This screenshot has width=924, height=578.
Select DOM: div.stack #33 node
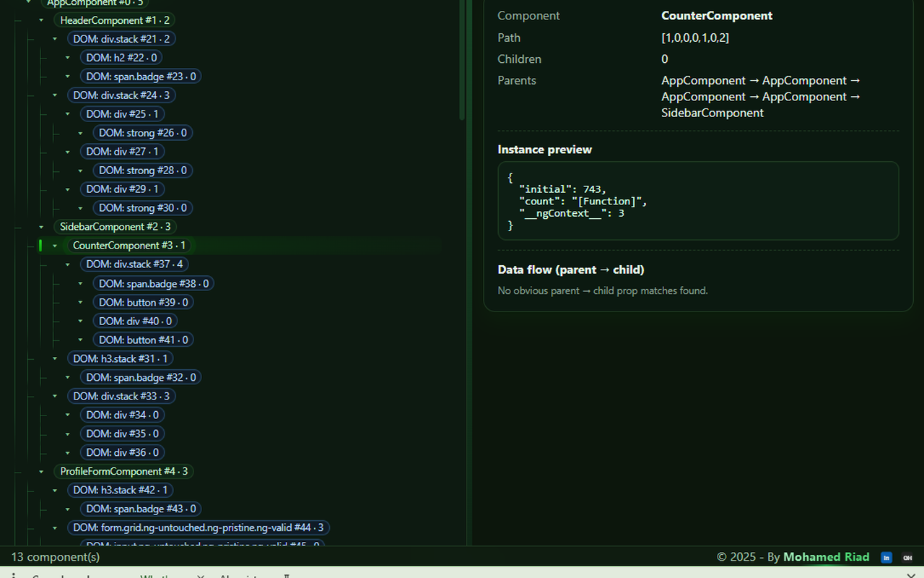121,396
